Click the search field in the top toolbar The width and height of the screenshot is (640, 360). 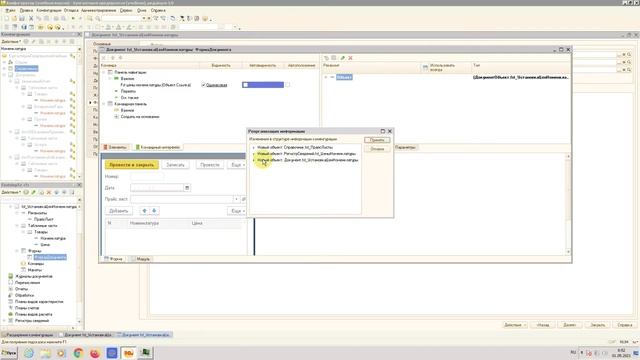point(121,18)
